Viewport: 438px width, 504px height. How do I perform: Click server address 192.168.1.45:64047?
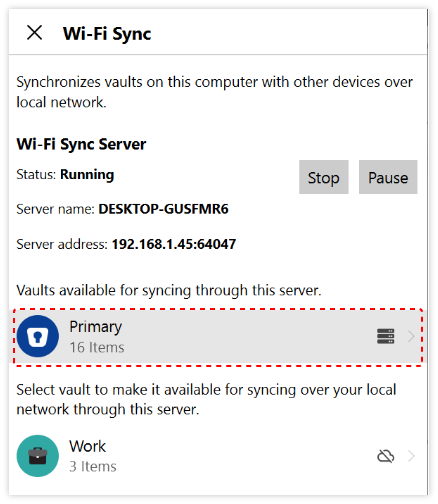pos(174,244)
